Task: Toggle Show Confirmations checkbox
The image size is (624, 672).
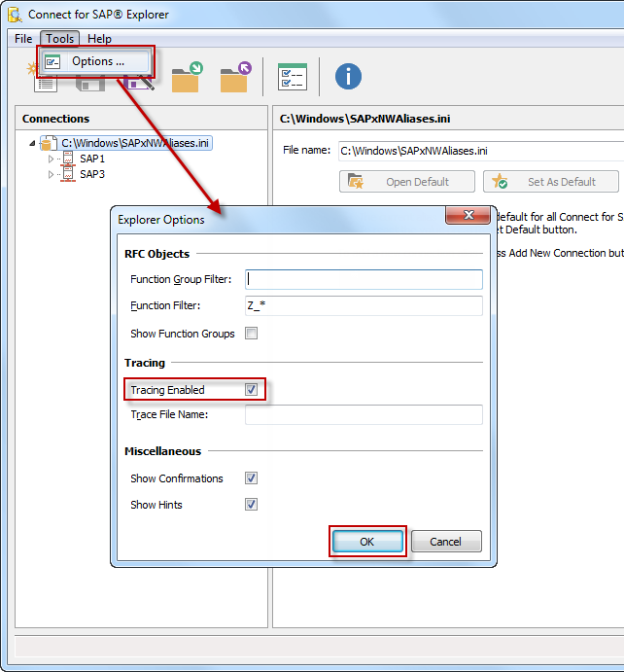Action: 252,478
